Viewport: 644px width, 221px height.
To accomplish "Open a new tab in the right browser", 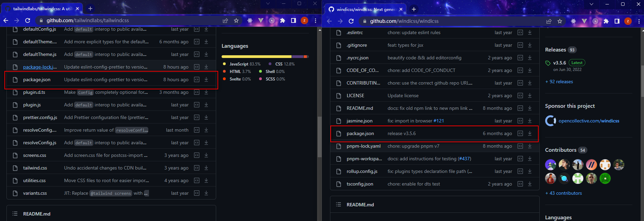I will click(x=414, y=9).
